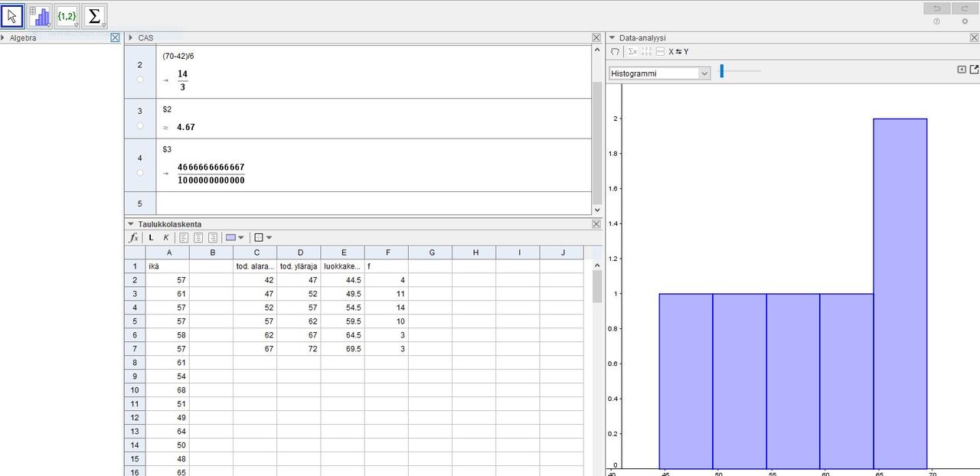Screen dimensions: 980x476
Task: Click the Sigma Sum tool
Action: 94,16
